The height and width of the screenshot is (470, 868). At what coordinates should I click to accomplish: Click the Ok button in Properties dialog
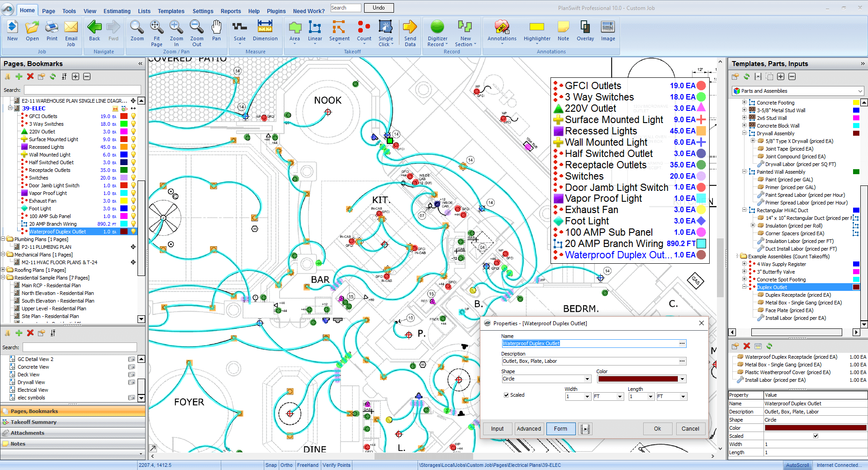[x=657, y=428]
